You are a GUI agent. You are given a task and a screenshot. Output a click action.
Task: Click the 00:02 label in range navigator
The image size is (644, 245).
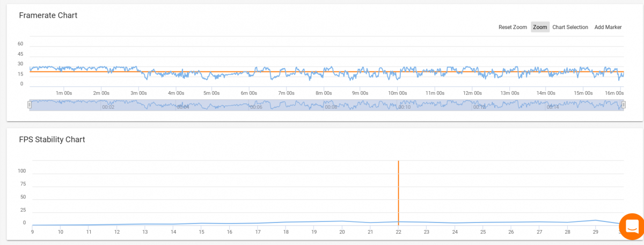(x=108, y=107)
